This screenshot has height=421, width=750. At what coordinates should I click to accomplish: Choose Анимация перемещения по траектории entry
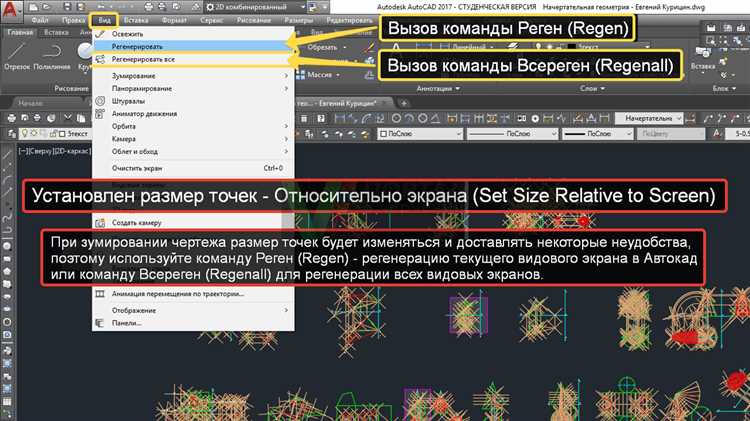coord(193,294)
